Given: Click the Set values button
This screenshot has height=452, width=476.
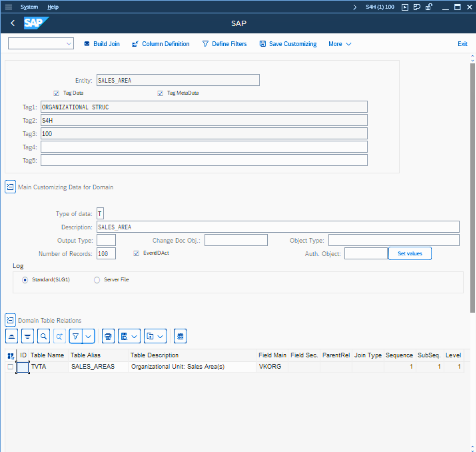Looking at the screenshot, I should (410, 253).
